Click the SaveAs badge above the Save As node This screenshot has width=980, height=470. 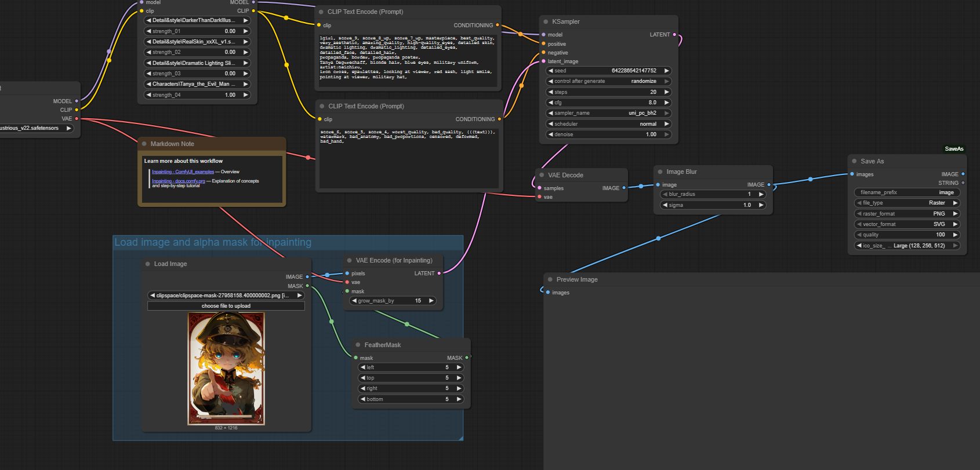point(954,149)
